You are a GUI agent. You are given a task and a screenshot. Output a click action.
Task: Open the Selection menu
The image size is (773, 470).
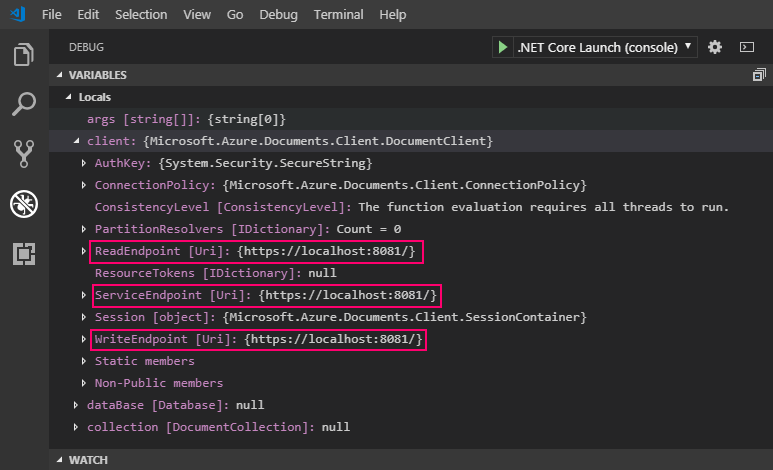click(141, 15)
